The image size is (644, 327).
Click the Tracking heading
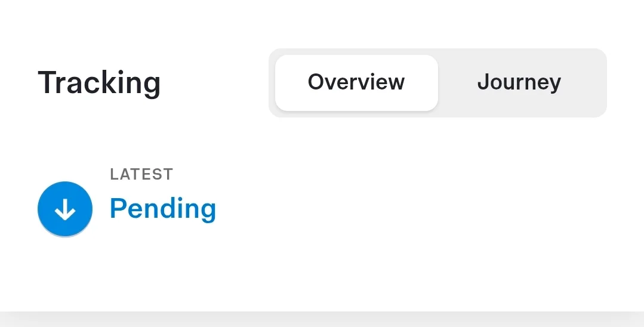click(99, 82)
